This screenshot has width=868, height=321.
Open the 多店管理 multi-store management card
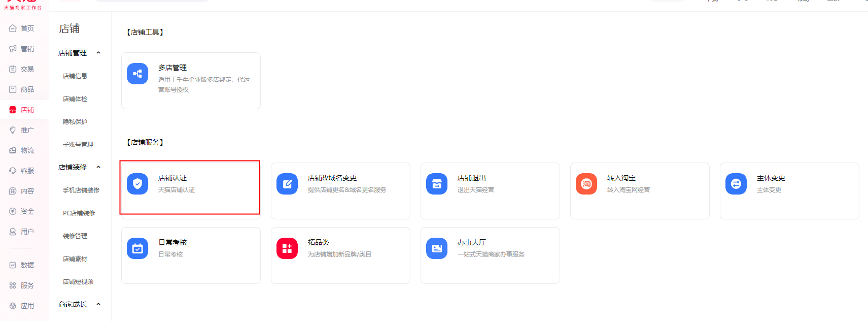[191, 81]
